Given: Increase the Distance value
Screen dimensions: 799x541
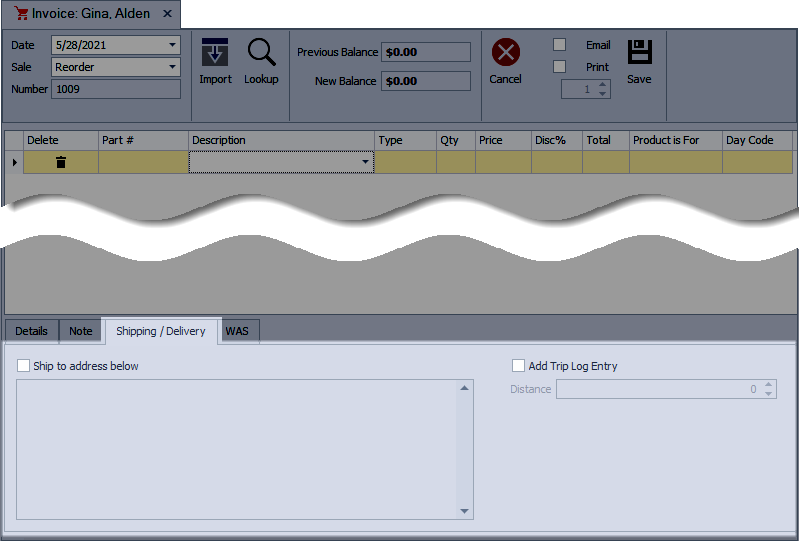Looking at the screenshot, I should [x=768, y=384].
